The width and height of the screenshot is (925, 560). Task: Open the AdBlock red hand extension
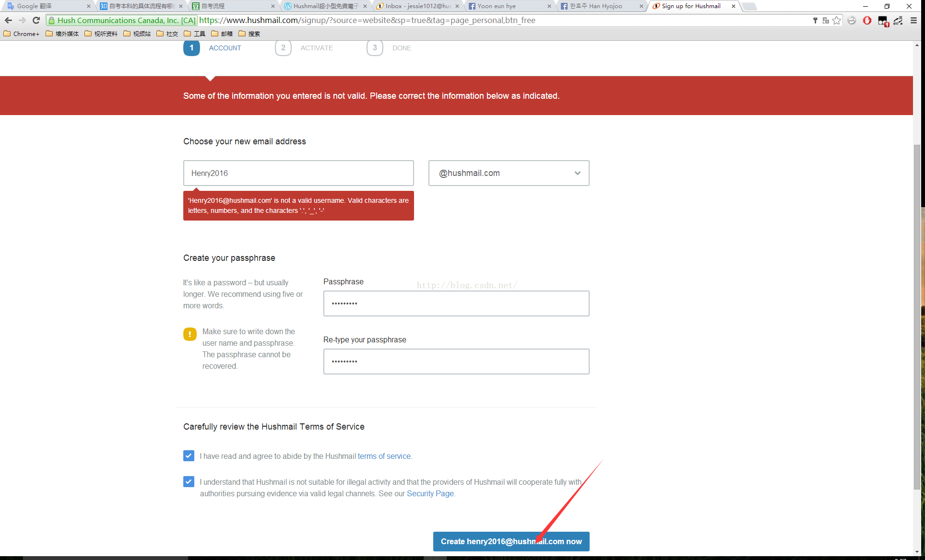pyautogui.click(x=867, y=20)
